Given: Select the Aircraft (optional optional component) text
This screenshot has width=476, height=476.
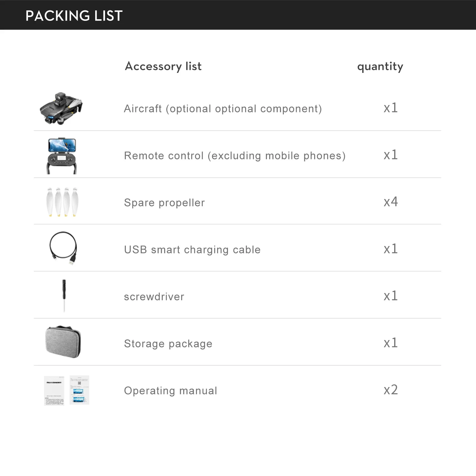Looking at the screenshot, I should tap(223, 109).
